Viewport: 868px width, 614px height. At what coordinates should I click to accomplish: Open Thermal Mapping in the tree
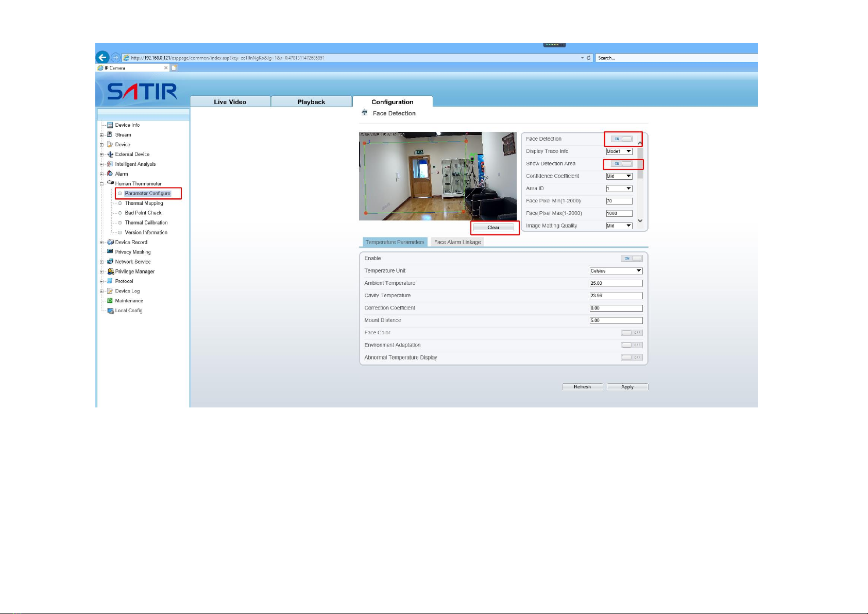[144, 203]
